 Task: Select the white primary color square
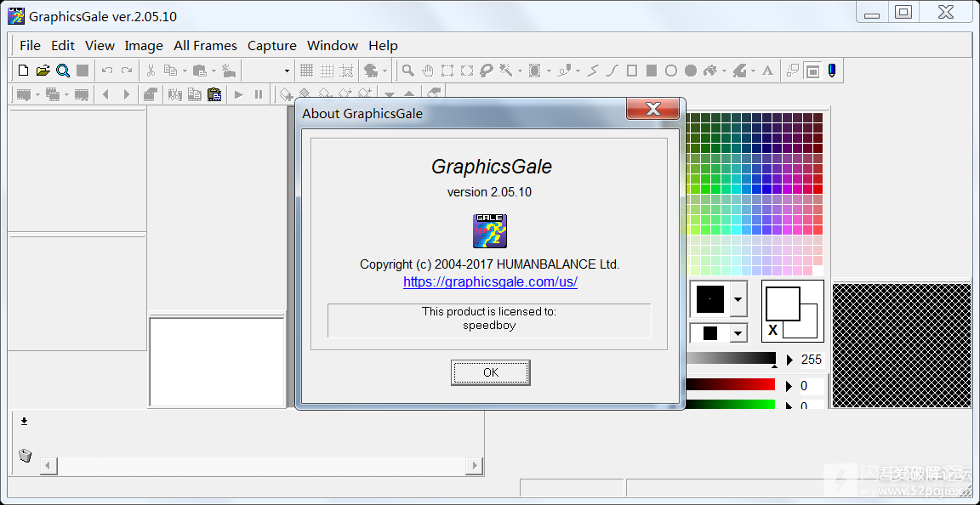tap(783, 304)
